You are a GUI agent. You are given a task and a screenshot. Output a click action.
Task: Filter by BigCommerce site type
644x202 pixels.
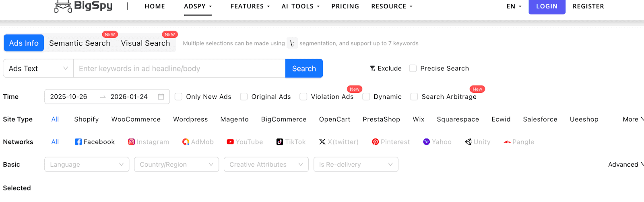tap(284, 119)
